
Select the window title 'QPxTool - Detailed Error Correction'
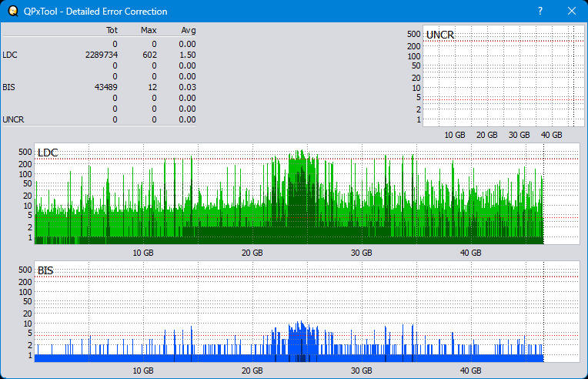pos(95,12)
